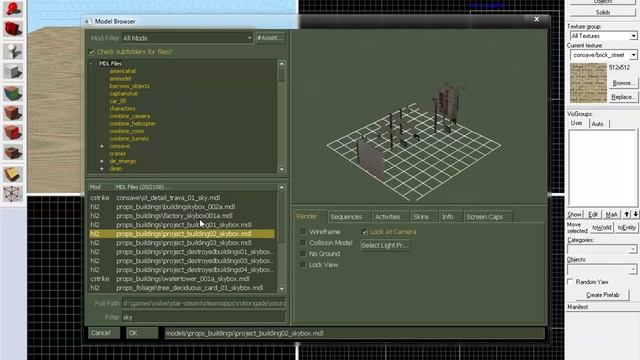Viewport: 640px width, 360px height.
Task: Expand the consave folder in the tree
Action: coord(102,146)
